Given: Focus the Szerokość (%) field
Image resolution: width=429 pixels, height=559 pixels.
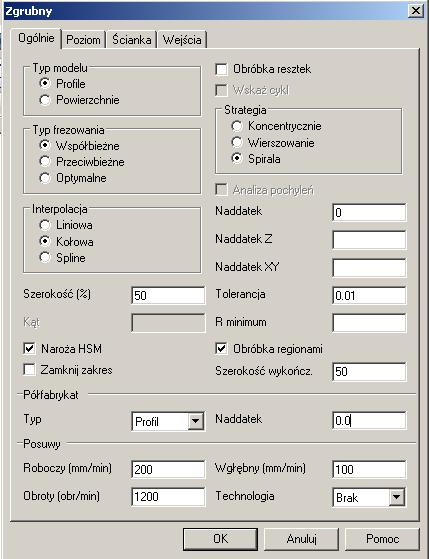Looking at the screenshot, I should 168,295.
